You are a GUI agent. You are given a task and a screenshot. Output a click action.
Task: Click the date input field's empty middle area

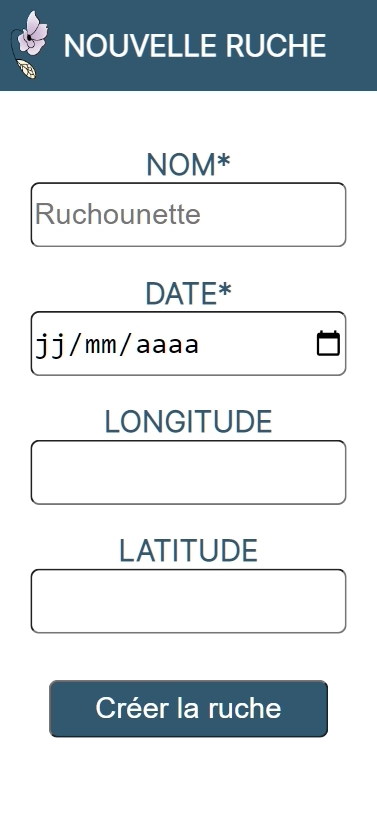pos(257,344)
